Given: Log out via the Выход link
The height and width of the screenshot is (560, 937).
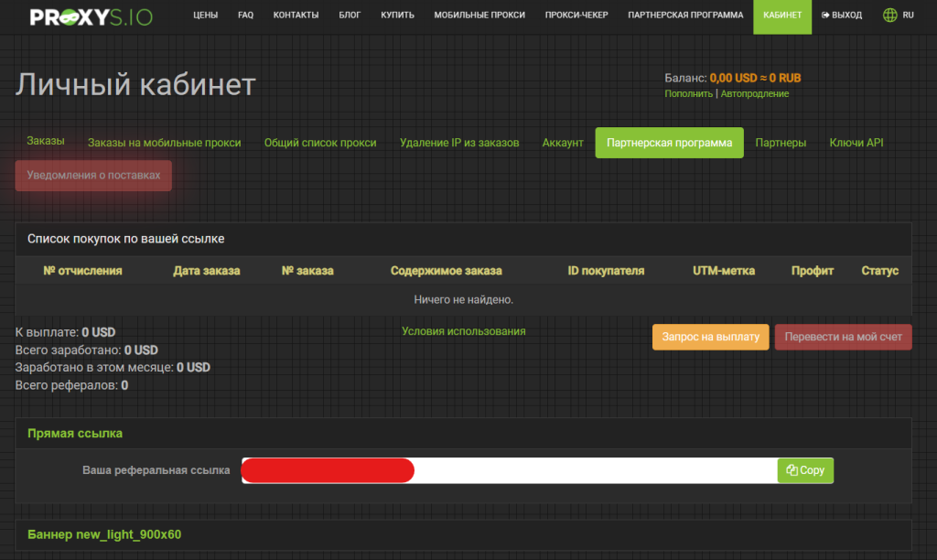Looking at the screenshot, I should tap(842, 16).
